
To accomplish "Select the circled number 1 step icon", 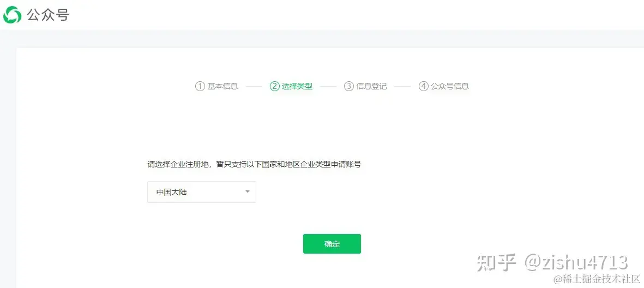I will [200, 86].
